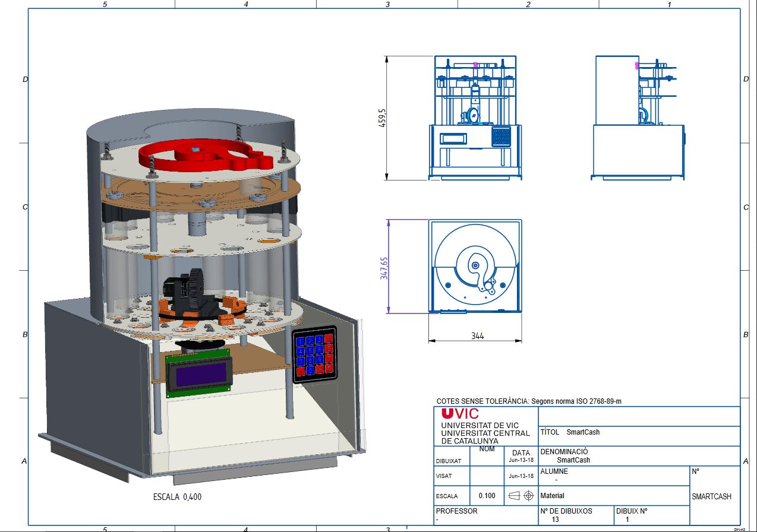Click the circular cam outline in top view
757x532 pixels.
(x=475, y=267)
